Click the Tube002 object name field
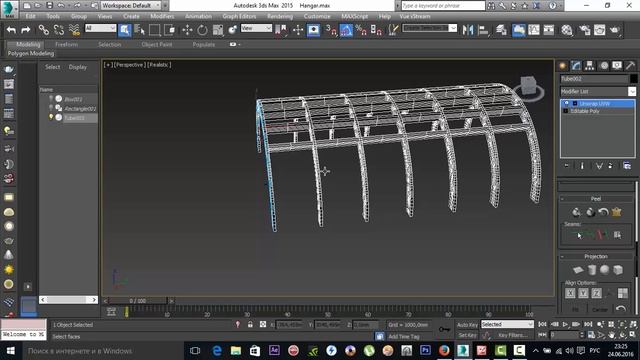The width and height of the screenshot is (640, 360). [594, 79]
